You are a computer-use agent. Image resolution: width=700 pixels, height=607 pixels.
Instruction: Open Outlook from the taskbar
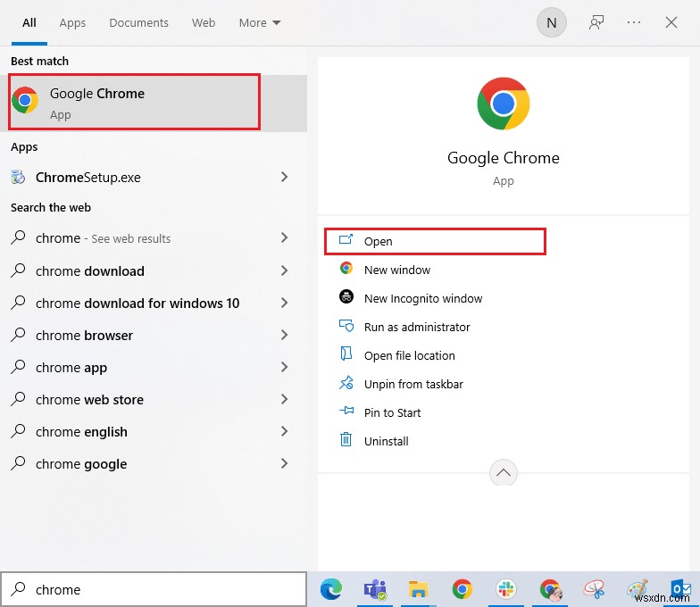[680, 589]
